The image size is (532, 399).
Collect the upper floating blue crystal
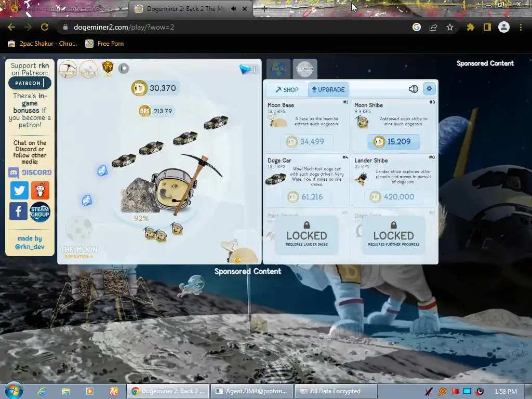pos(102,170)
